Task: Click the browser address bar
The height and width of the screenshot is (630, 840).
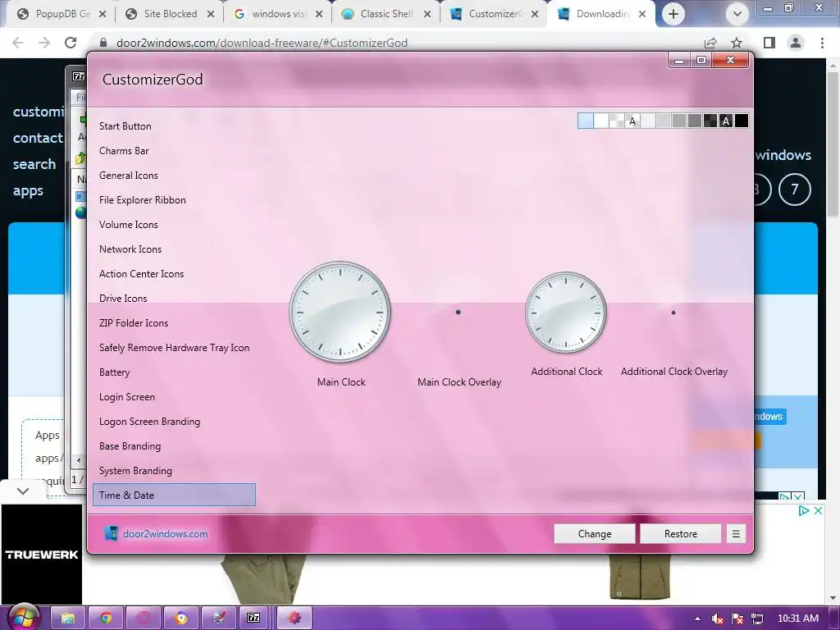Action: tap(396, 43)
